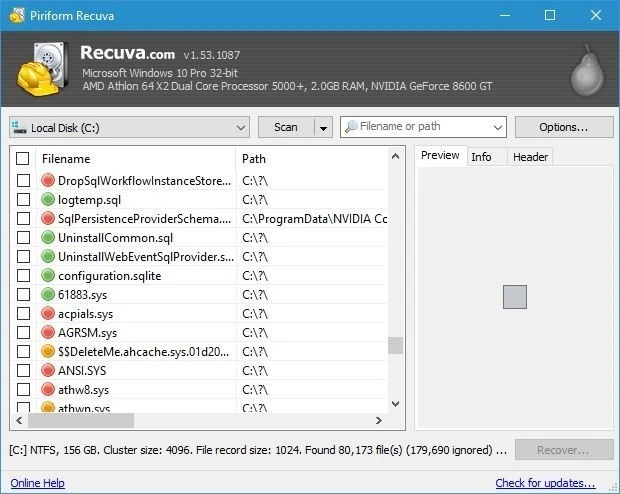Click red status dot for acpials.sys
The image size is (620, 494).
pyautogui.click(x=48, y=313)
